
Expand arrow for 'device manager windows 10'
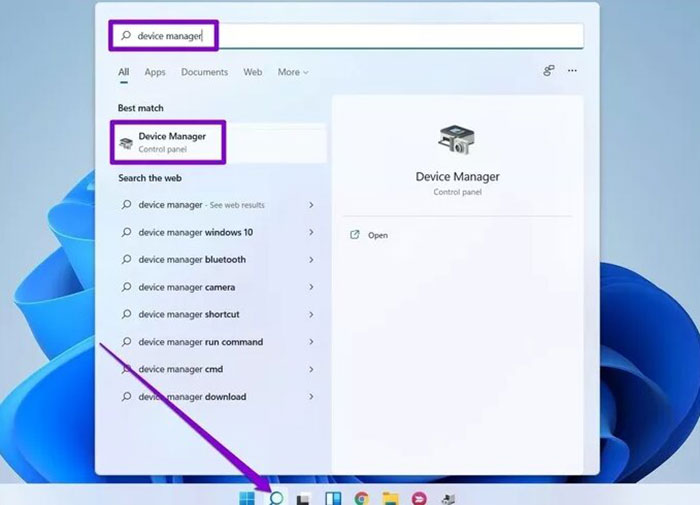(x=311, y=232)
